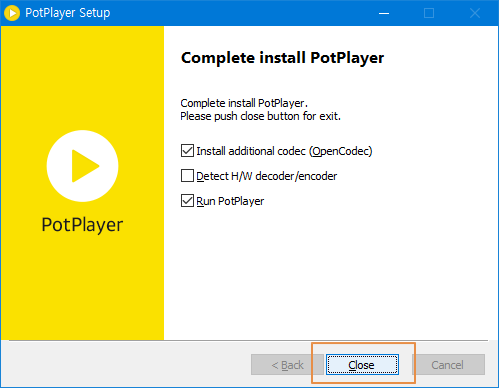The height and width of the screenshot is (388, 499).
Task: Click the PotPlayer icon in title bar
Action: pos(12,13)
